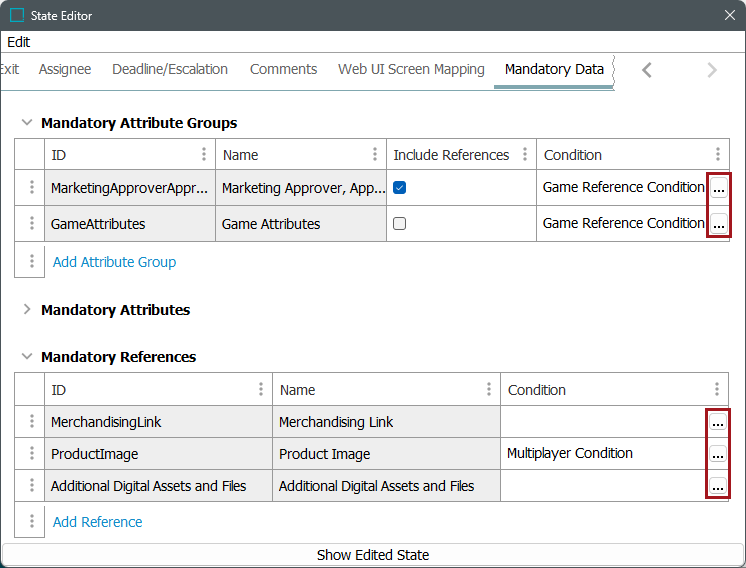Collapse Mandatory References section

point(27,356)
